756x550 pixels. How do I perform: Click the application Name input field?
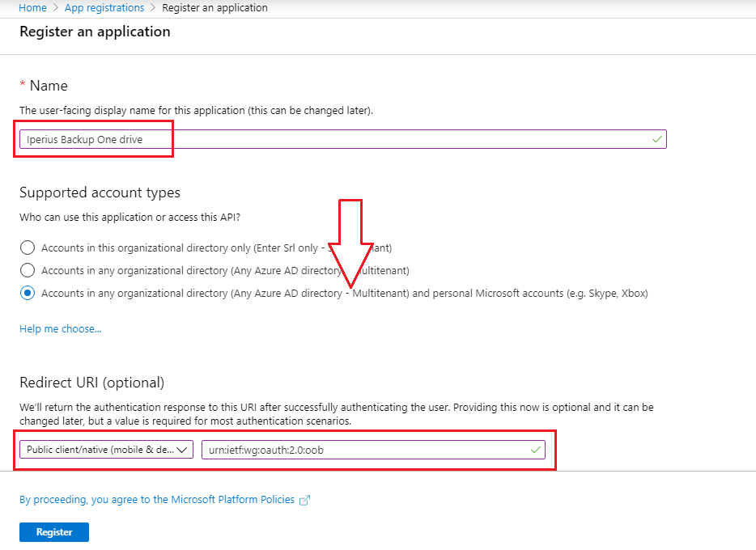click(x=343, y=139)
